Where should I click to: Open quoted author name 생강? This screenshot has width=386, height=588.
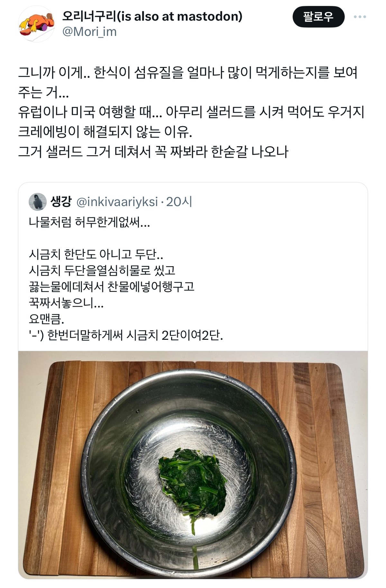61,202
